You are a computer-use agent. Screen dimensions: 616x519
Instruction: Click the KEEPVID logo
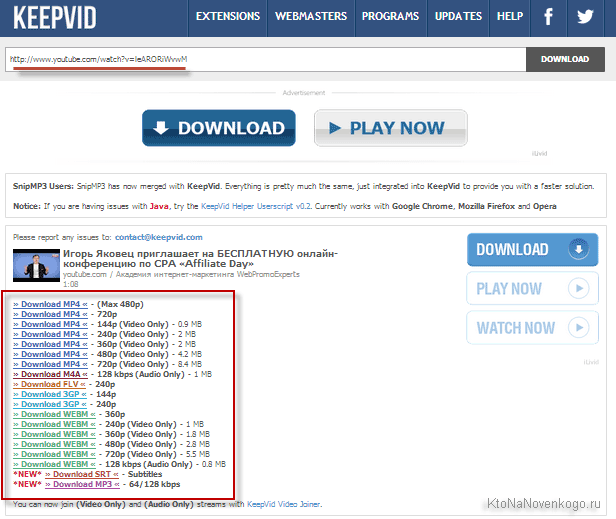[x=55, y=17]
